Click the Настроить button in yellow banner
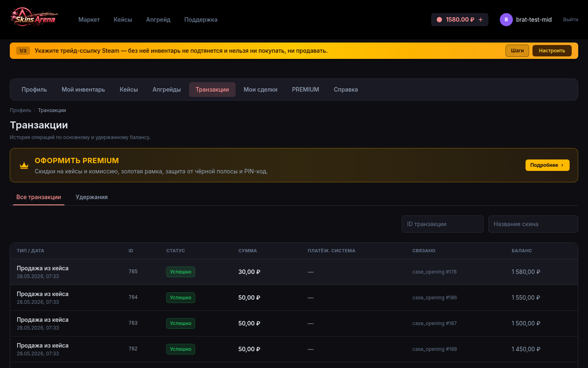The image size is (588, 368). pos(552,51)
